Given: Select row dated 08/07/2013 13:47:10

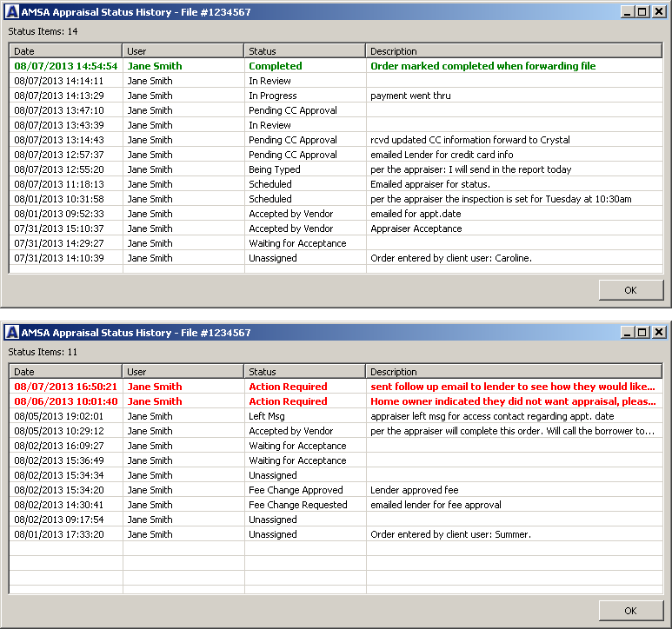Looking at the screenshot, I should click(336, 110).
